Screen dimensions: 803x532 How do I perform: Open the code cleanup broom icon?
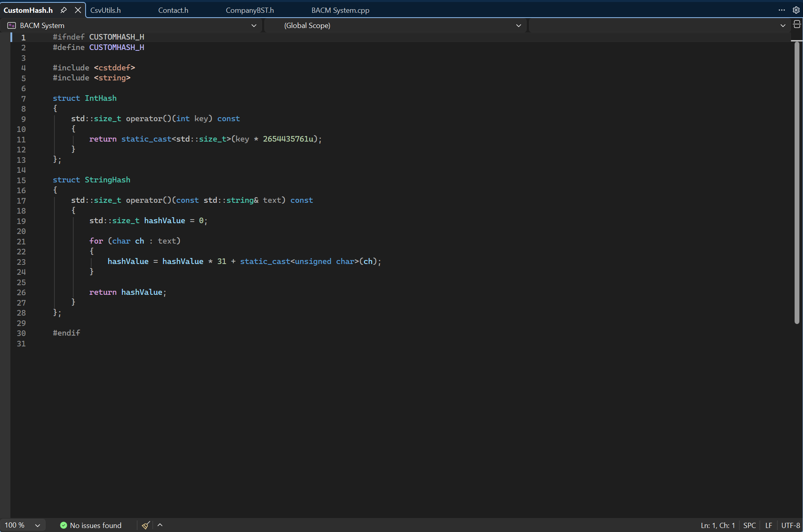[x=146, y=525]
